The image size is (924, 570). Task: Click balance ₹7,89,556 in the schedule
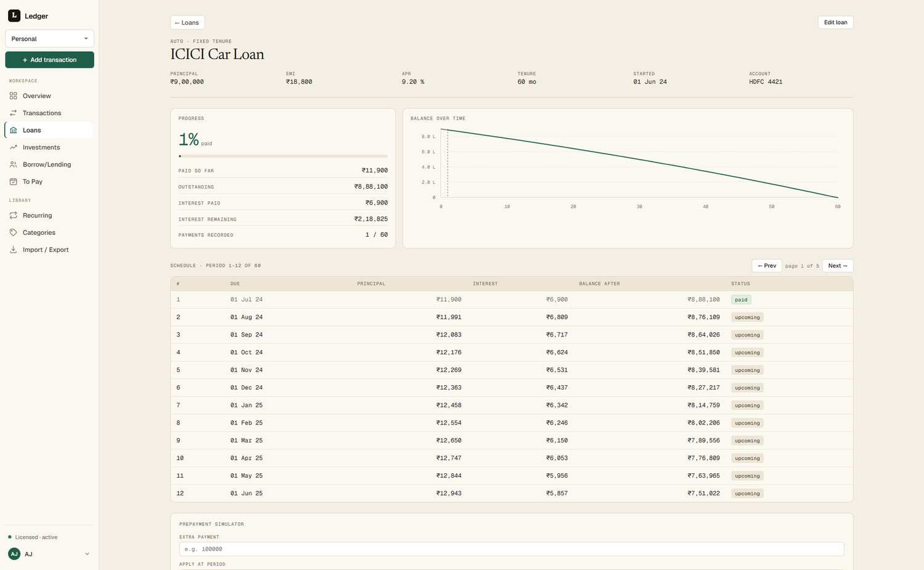coord(703,441)
